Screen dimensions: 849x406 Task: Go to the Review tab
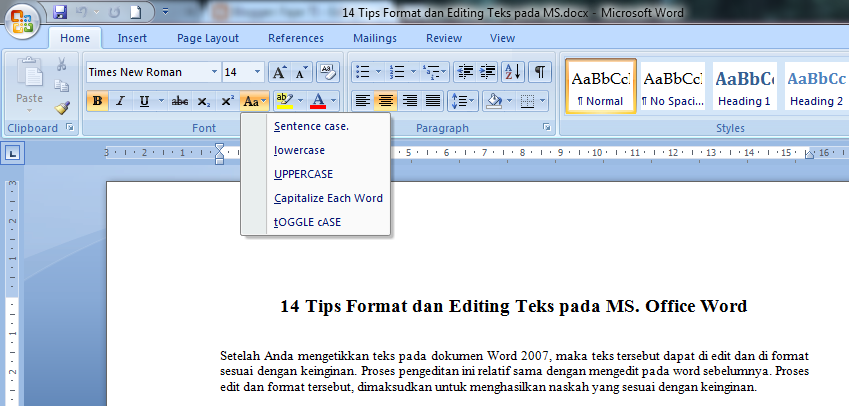point(444,38)
